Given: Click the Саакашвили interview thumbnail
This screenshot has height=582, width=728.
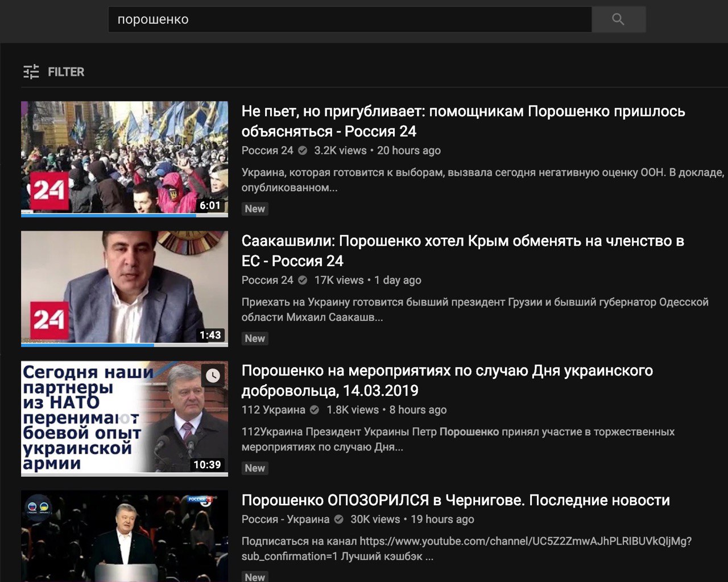Looking at the screenshot, I should click(125, 288).
